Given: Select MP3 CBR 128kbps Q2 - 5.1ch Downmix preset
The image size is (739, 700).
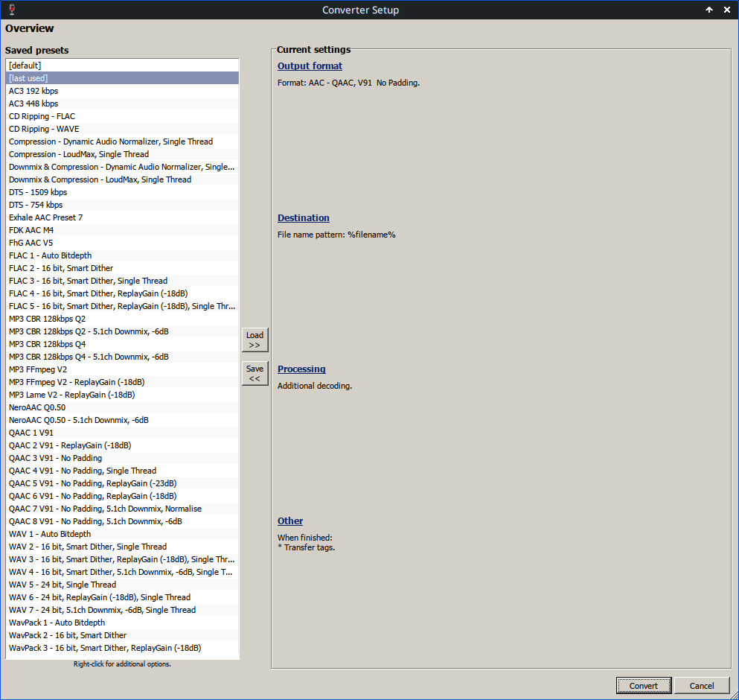Looking at the screenshot, I should coord(122,331).
